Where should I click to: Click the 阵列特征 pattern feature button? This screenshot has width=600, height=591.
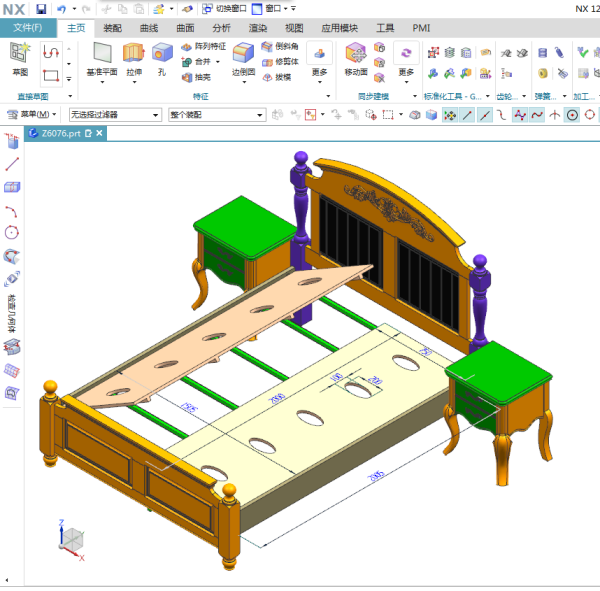tap(204, 47)
